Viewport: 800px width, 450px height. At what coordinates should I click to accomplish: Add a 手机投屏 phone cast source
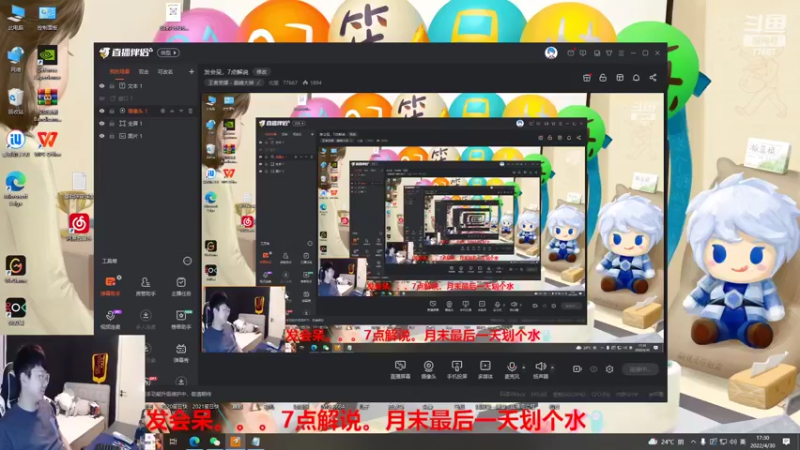(x=457, y=369)
